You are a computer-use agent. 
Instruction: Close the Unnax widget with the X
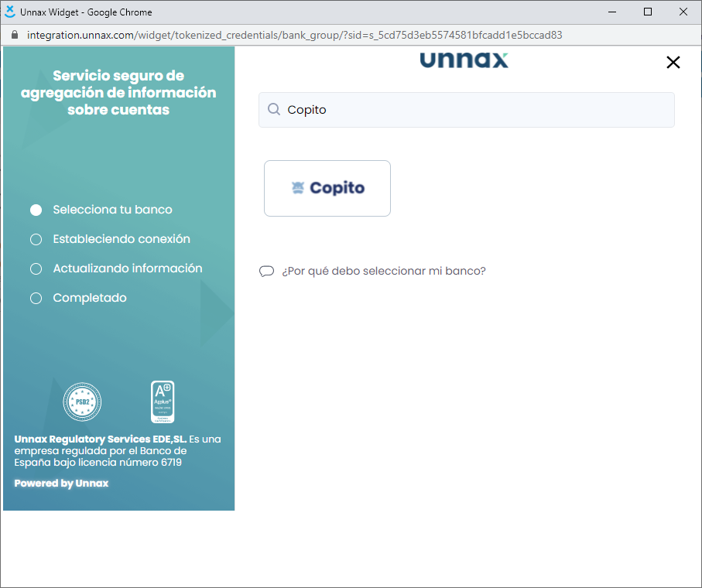[673, 62]
